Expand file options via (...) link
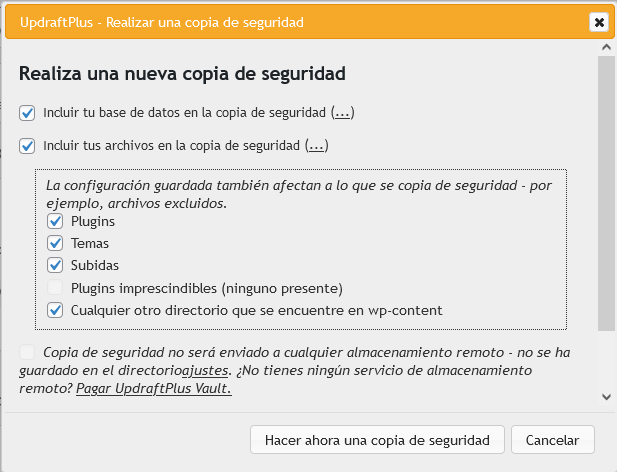 pos(316,146)
